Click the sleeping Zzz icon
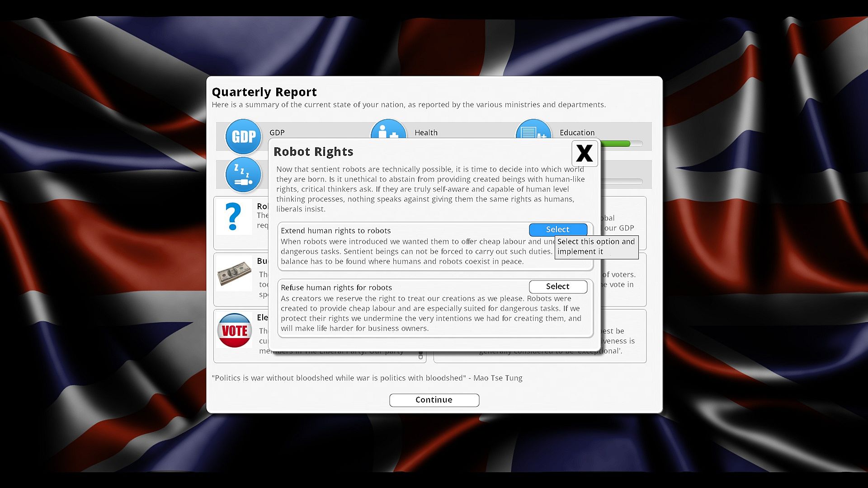This screenshot has height=488, width=868. pos(243,174)
